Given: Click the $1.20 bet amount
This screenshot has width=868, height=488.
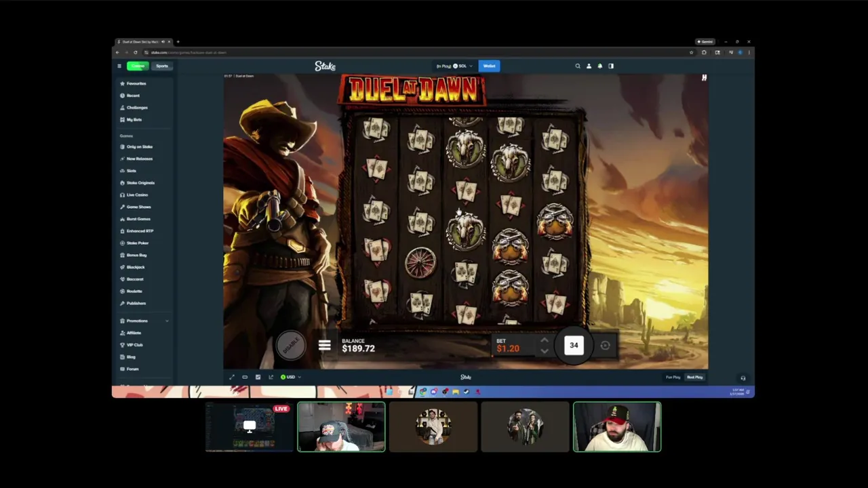Looking at the screenshot, I should (508, 348).
